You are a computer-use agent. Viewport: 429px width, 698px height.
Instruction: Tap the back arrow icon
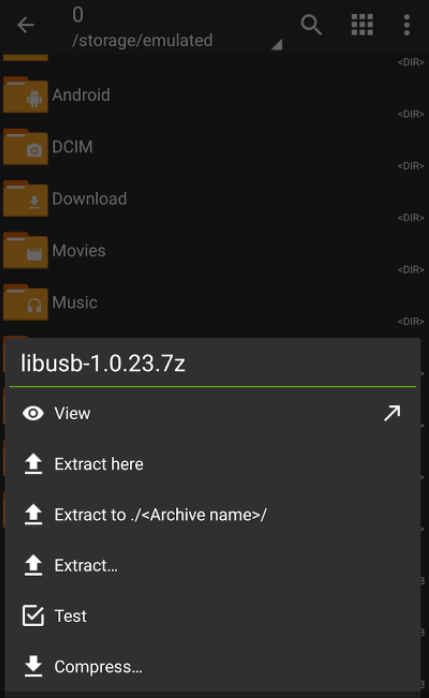25,25
